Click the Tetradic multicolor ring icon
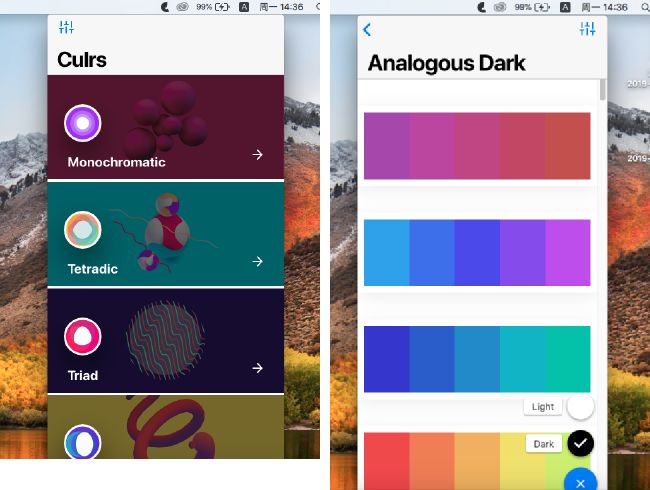The height and width of the screenshot is (490, 650). [83, 230]
